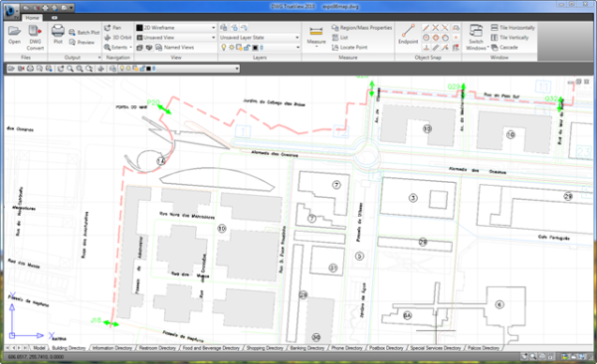Toggle Intersection object snap

click(x=436, y=28)
